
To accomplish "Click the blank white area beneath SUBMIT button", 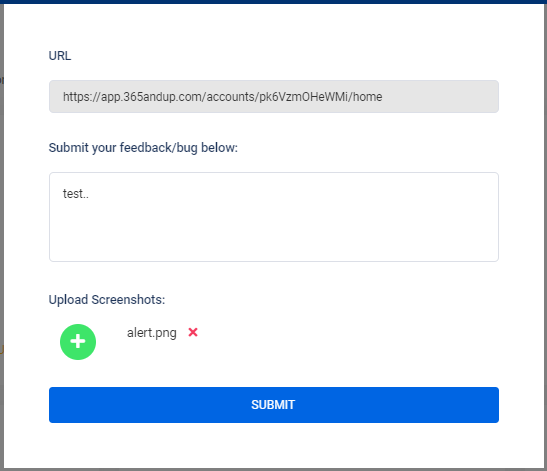I will point(274,445).
